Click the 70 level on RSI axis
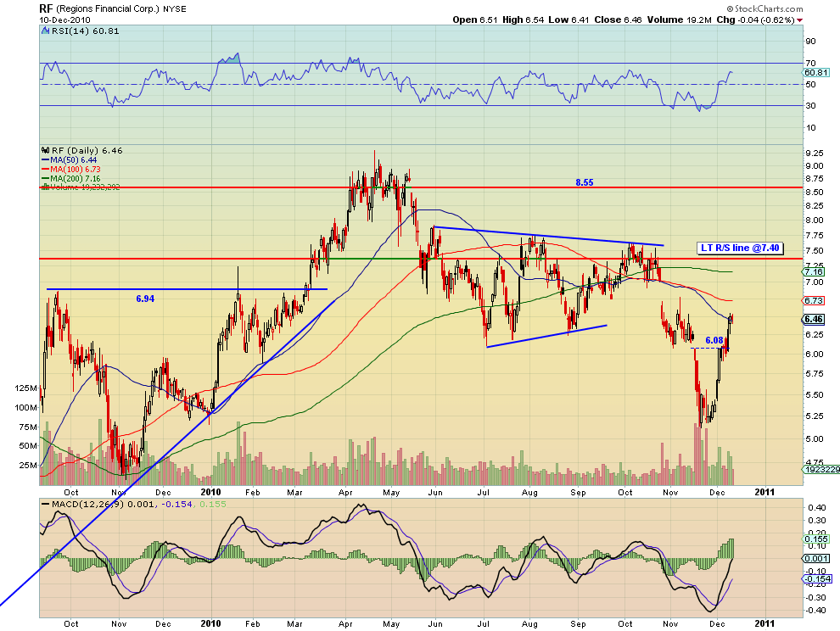 point(810,64)
